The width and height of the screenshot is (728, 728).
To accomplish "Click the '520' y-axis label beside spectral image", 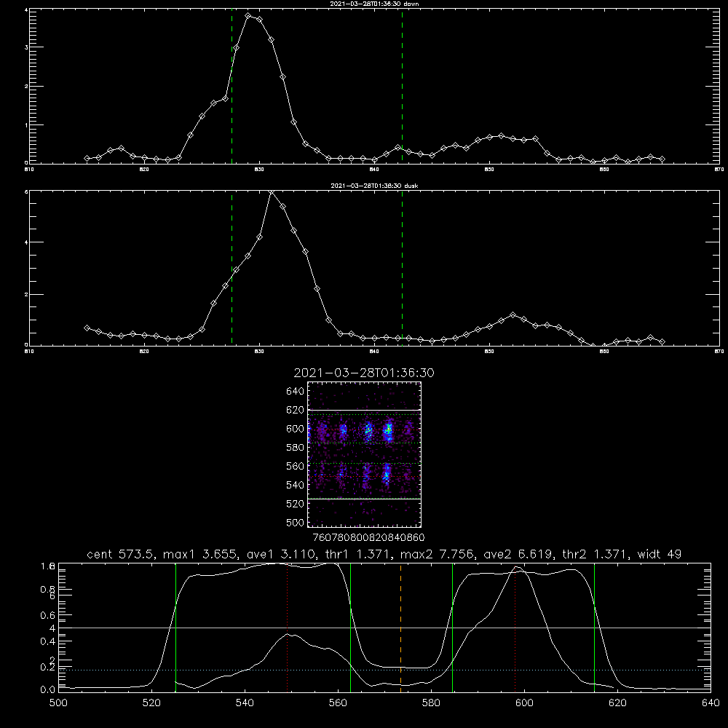I will tap(295, 504).
